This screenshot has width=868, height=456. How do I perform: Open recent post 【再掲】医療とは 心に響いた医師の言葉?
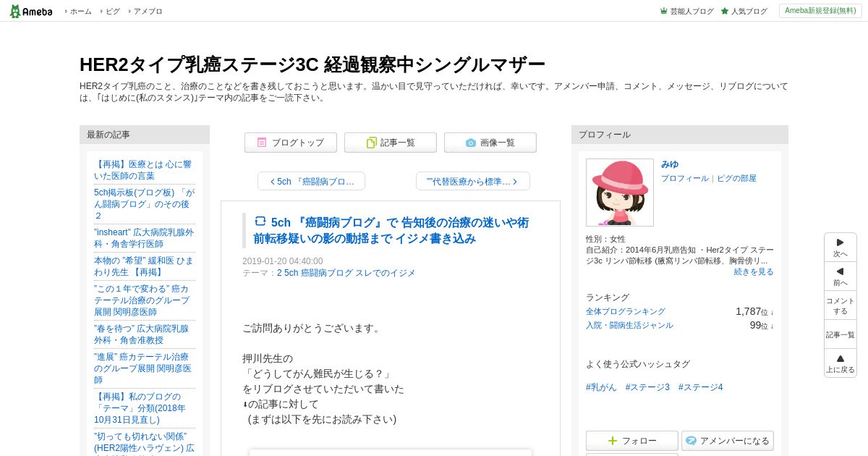[x=143, y=170]
